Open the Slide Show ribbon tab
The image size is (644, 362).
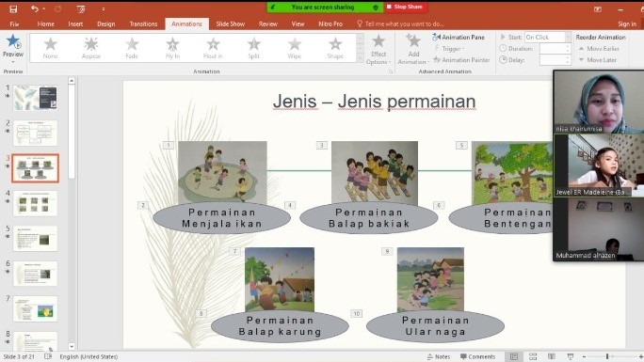pyautogui.click(x=230, y=24)
